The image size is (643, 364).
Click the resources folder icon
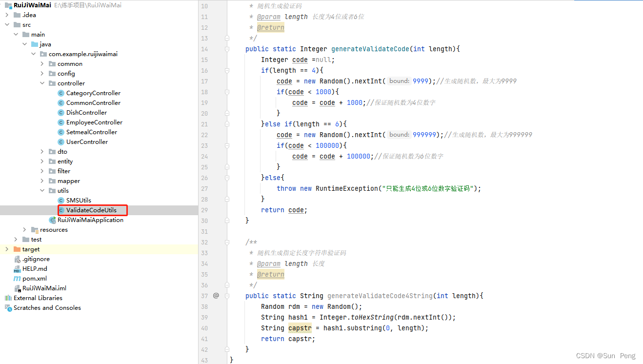[x=35, y=230]
